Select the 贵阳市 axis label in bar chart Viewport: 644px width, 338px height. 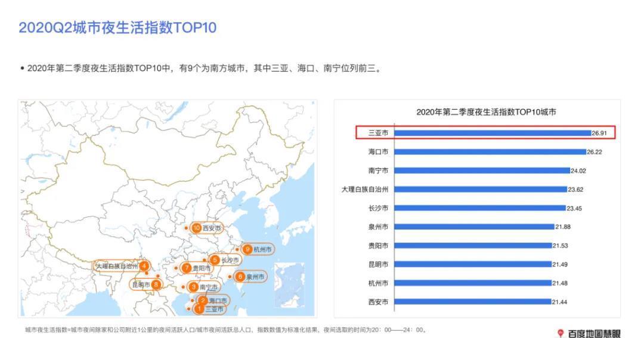pyautogui.click(x=378, y=246)
